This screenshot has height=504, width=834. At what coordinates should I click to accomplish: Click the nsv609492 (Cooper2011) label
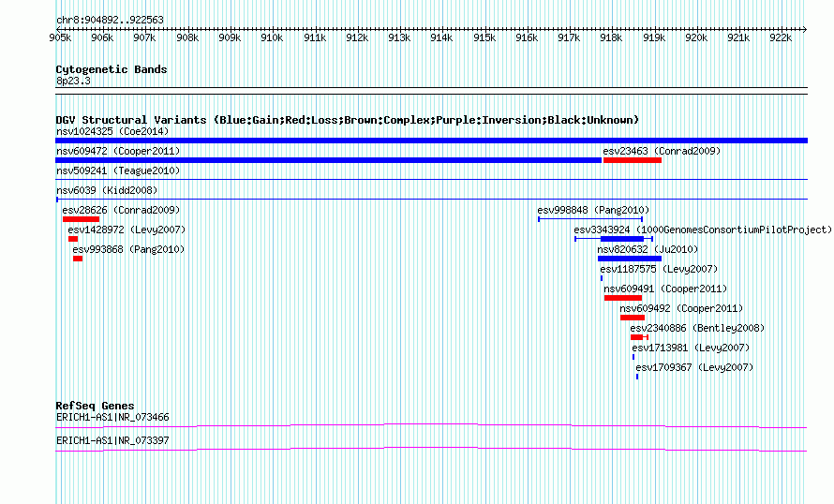681,308
